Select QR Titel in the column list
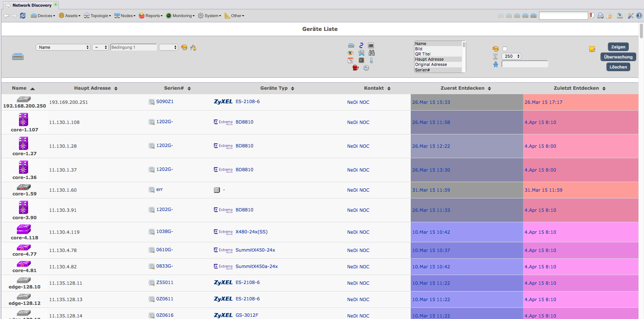This screenshot has height=319, width=644. click(438, 54)
